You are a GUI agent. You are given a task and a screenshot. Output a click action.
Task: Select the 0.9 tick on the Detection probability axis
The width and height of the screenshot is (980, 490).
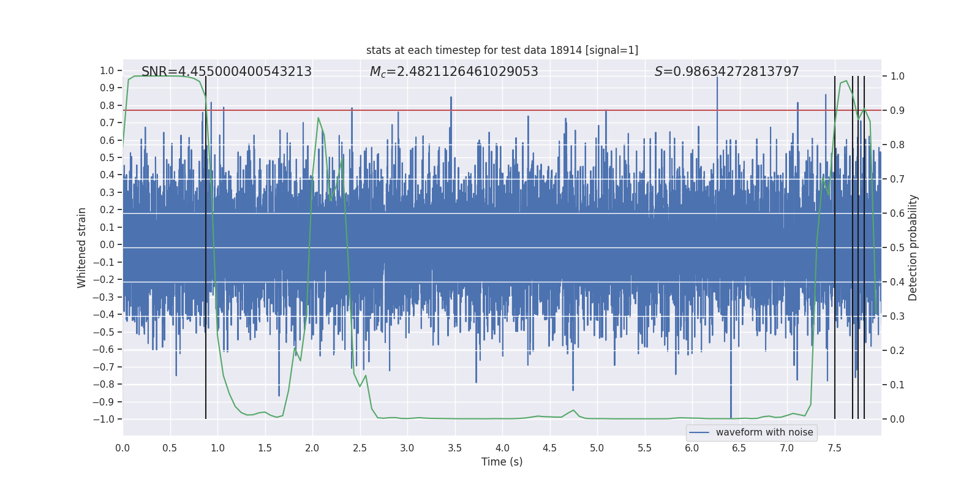[897, 110]
